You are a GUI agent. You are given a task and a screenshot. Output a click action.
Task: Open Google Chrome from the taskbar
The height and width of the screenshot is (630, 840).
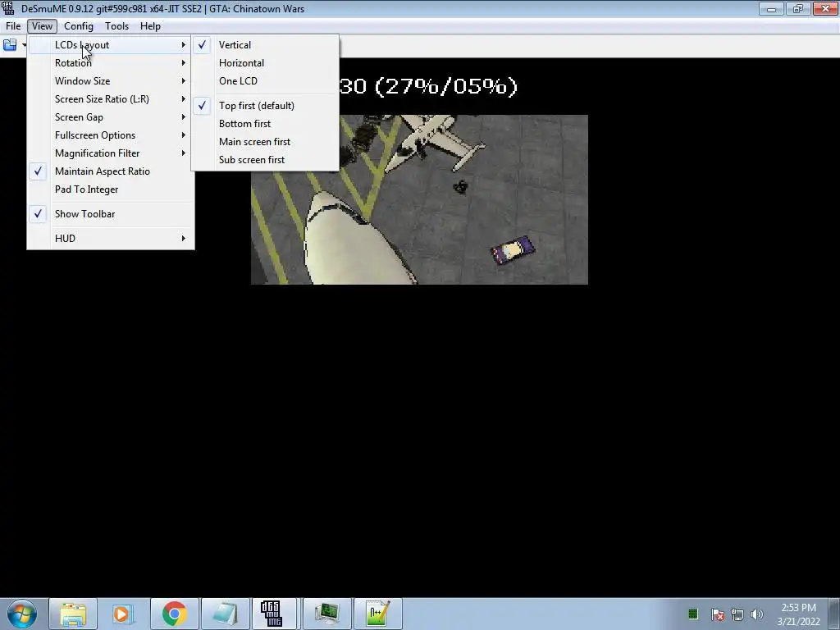tap(174, 614)
